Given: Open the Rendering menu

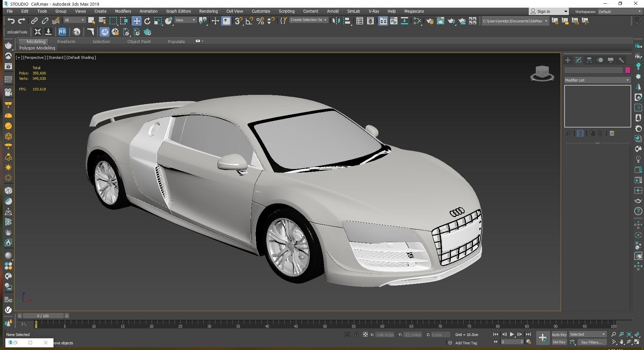Looking at the screenshot, I should pos(208,11).
